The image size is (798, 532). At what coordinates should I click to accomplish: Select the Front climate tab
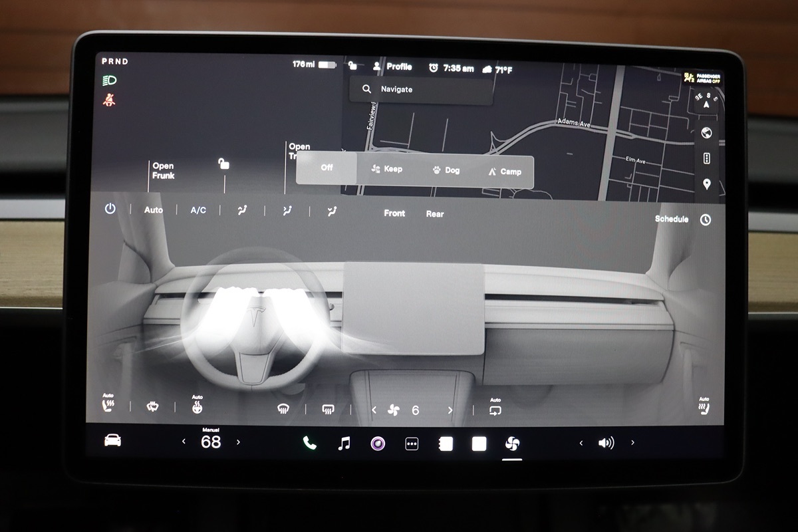(394, 213)
